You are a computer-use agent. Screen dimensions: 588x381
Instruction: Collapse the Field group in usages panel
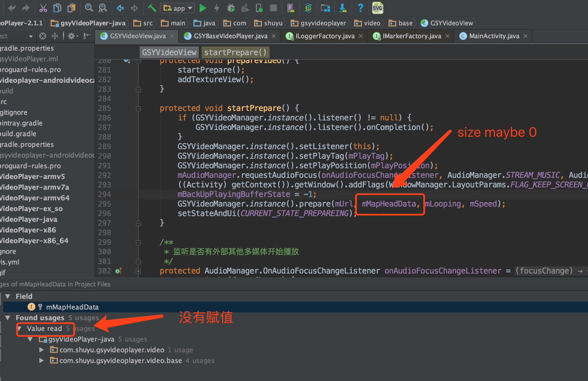pyautogui.click(x=8, y=296)
